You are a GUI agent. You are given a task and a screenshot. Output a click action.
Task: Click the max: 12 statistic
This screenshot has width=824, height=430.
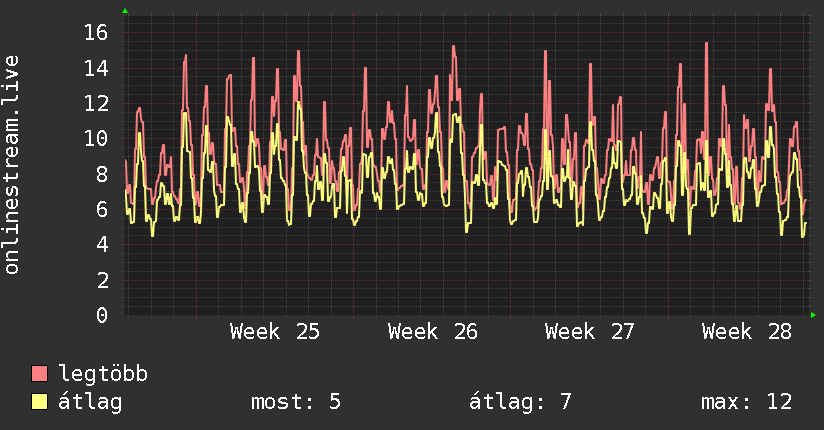(x=746, y=402)
